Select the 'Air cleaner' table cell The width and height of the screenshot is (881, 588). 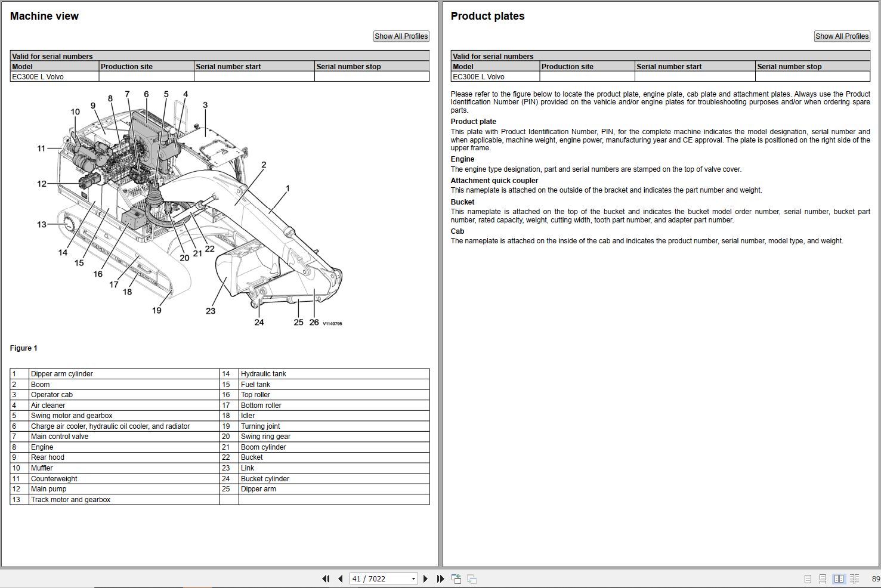click(x=124, y=406)
